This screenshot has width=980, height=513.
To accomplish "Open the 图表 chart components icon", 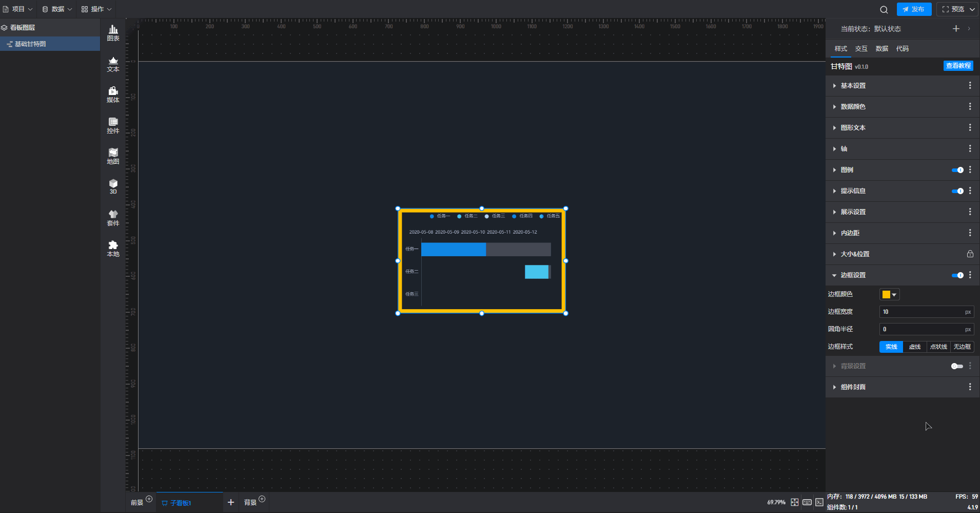I will tap(113, 33).
